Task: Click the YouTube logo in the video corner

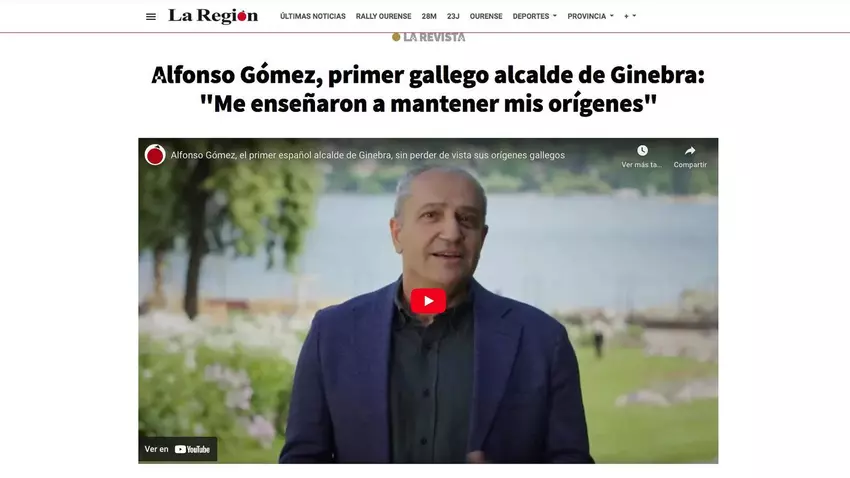Action: [x=192, y=449]
